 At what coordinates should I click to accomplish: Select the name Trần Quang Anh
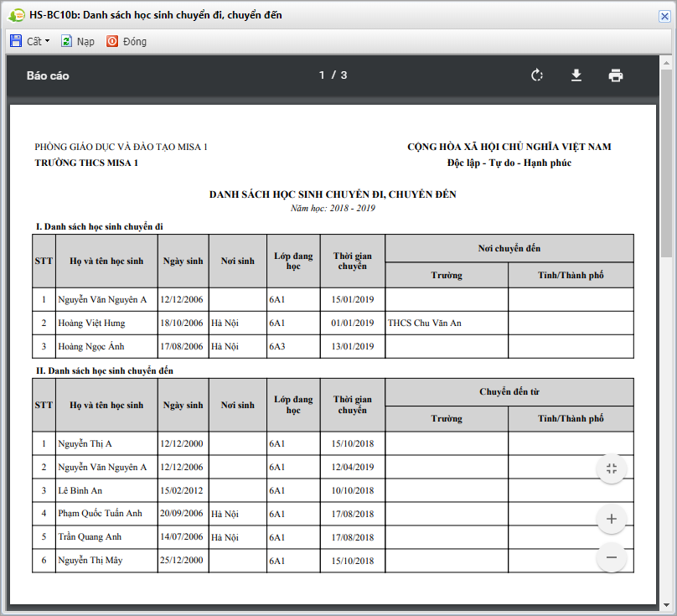click(x=90, y=537)
